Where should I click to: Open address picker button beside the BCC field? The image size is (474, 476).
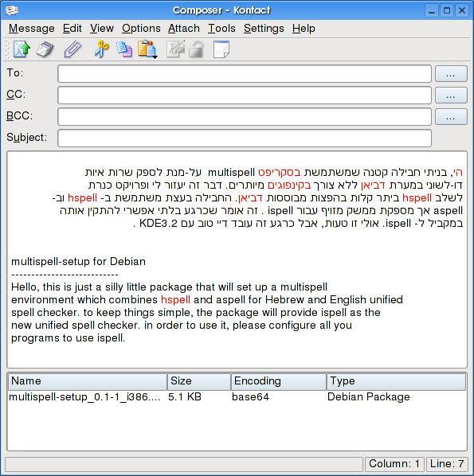(451, 116)
